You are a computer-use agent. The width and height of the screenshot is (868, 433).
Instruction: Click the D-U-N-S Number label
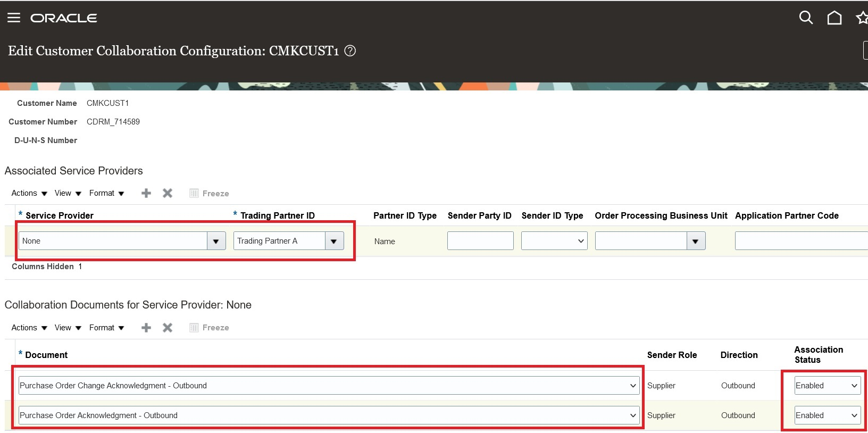[x=46, y=140]
